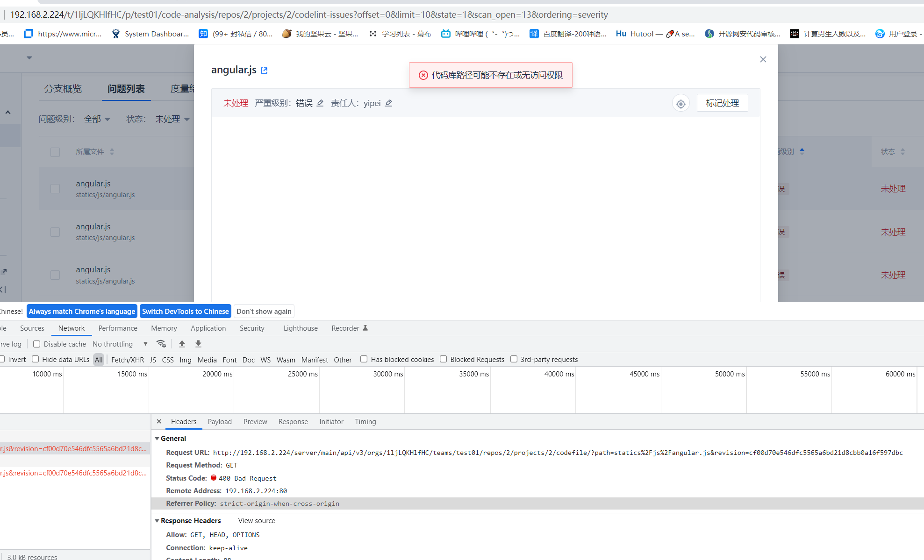Open network conditions via the wifi gear icon
The height and width of the screenshot is (560, 924).
click(x=162, y=344)
